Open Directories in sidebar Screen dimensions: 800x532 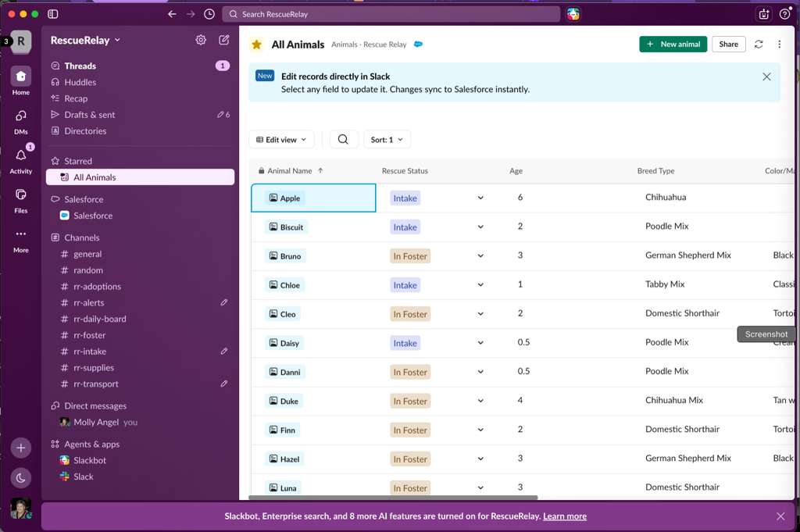[x=140, y=131]
